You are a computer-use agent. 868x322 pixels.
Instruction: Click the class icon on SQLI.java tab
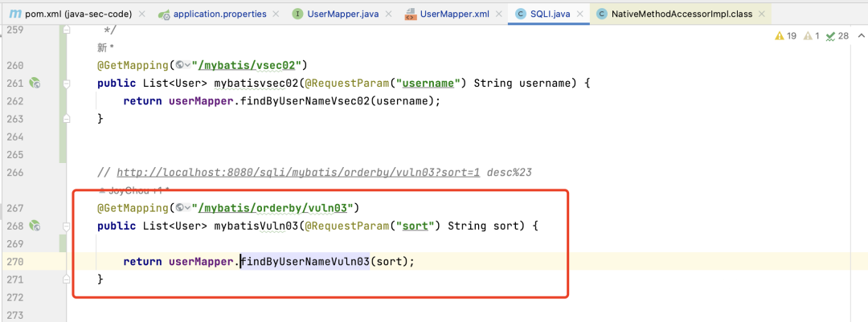[x=520, y=14]
